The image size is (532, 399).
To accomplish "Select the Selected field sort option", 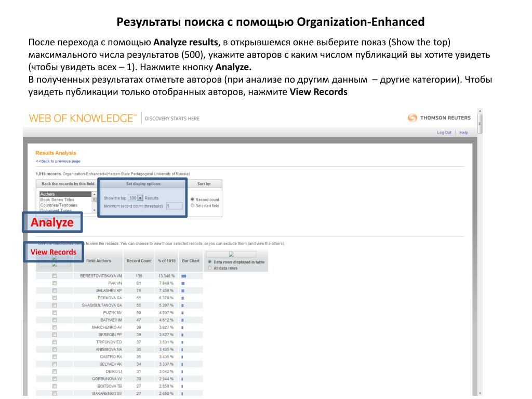I will pyautogui.click(x=192, y=206).
